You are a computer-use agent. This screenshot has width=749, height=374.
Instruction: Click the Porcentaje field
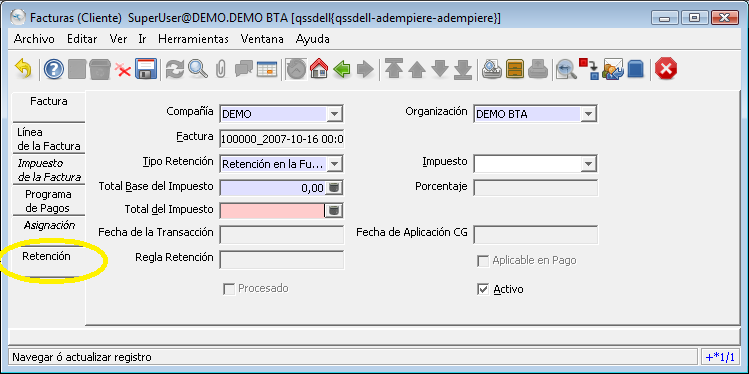click(535, 188)
